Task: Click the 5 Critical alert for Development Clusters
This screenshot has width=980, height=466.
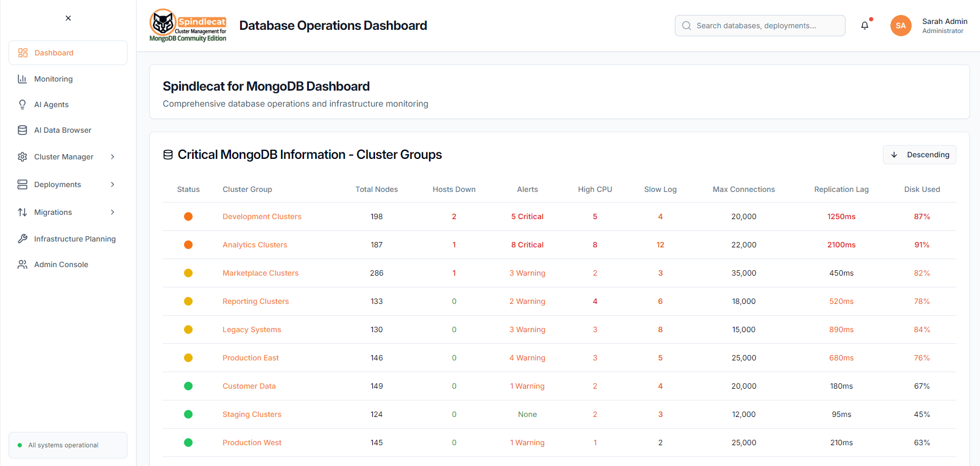Action: [x=527, y=216]
